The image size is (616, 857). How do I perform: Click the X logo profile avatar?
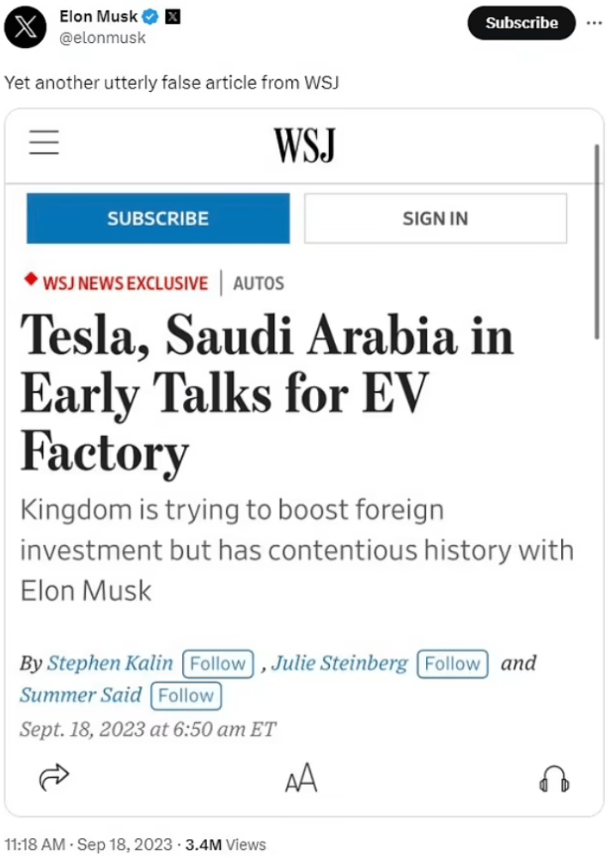pyautogui.click(x=25, y=27)
